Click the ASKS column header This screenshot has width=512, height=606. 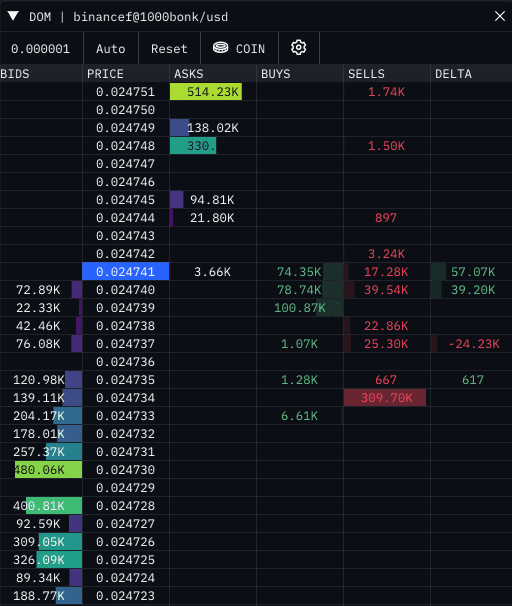click(189, 73)
